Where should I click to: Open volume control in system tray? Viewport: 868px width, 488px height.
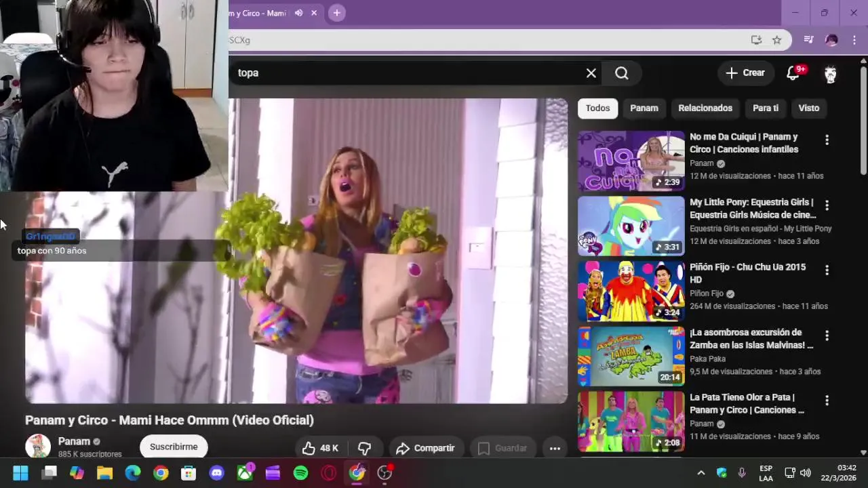coord(806,472)
